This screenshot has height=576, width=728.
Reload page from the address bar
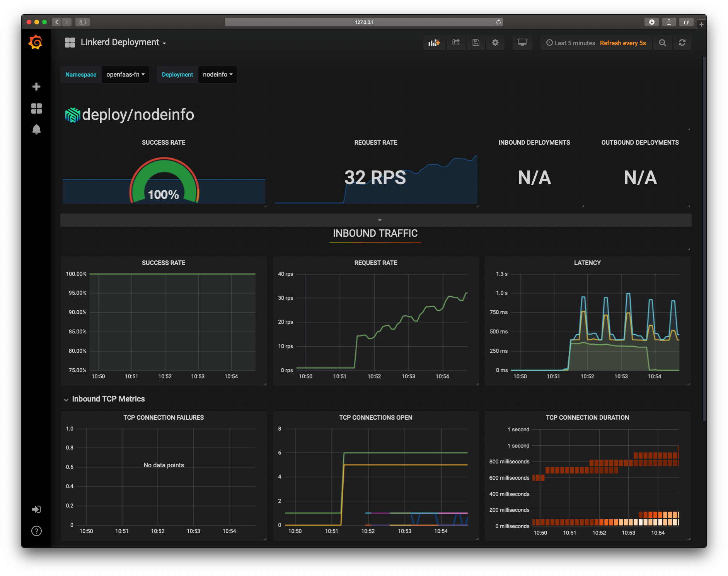pyautogui.click(x=498, y=22)
